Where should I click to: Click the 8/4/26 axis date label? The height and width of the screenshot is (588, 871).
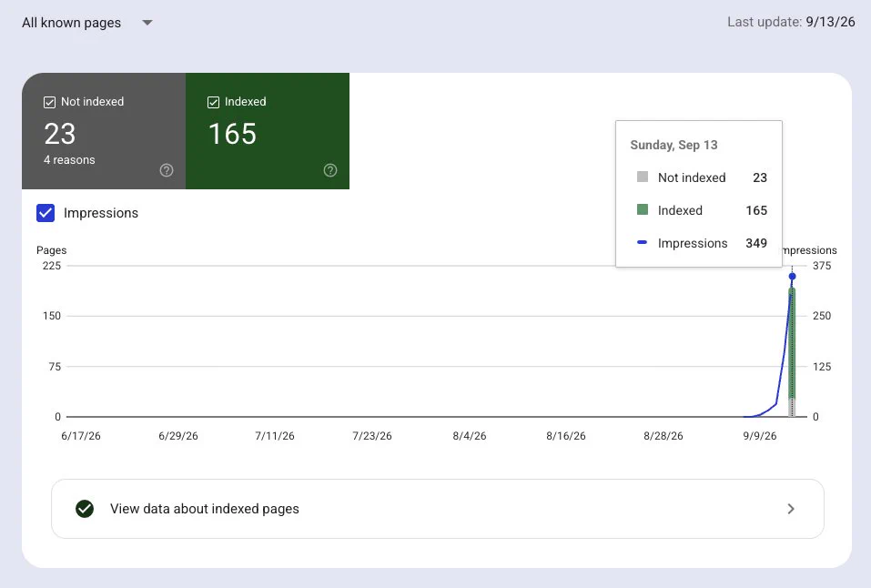(470, 436)
